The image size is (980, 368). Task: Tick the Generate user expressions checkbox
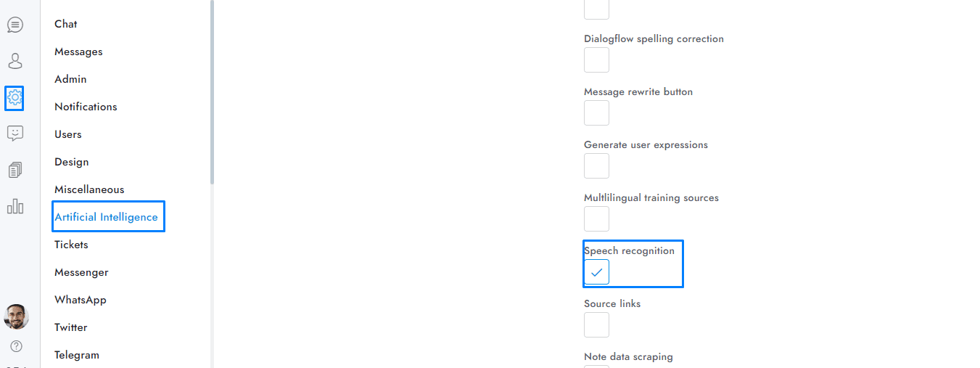[x=596, y=166]
